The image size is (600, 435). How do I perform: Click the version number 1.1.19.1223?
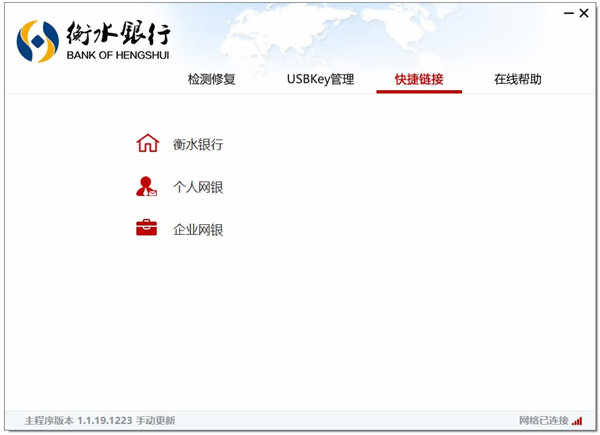click(105, 420)
